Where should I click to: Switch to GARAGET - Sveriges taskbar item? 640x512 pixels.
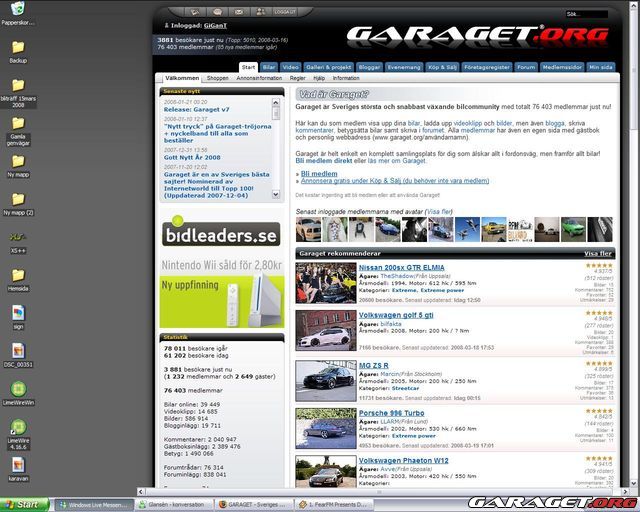(255, 505)
